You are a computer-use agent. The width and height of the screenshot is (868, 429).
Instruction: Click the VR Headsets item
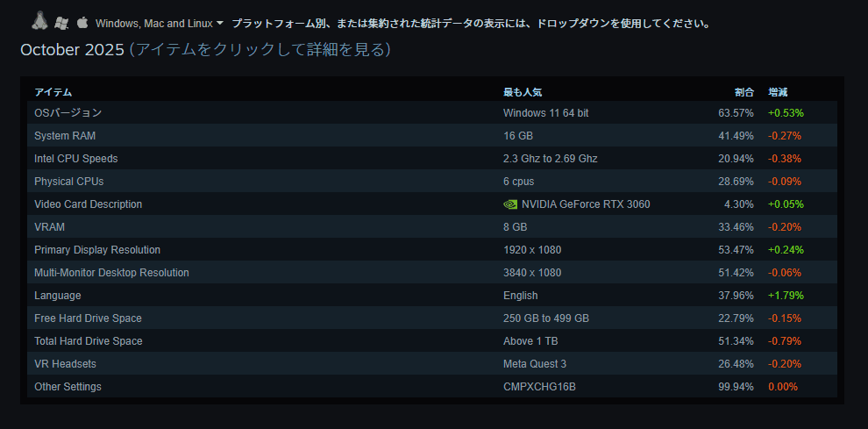66,364
